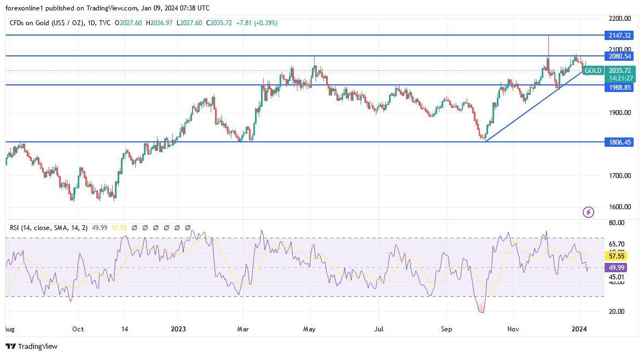Screen dimensions: 644x356
Task: Click the forexonline1 publisher link
Action: click(25, 8)
